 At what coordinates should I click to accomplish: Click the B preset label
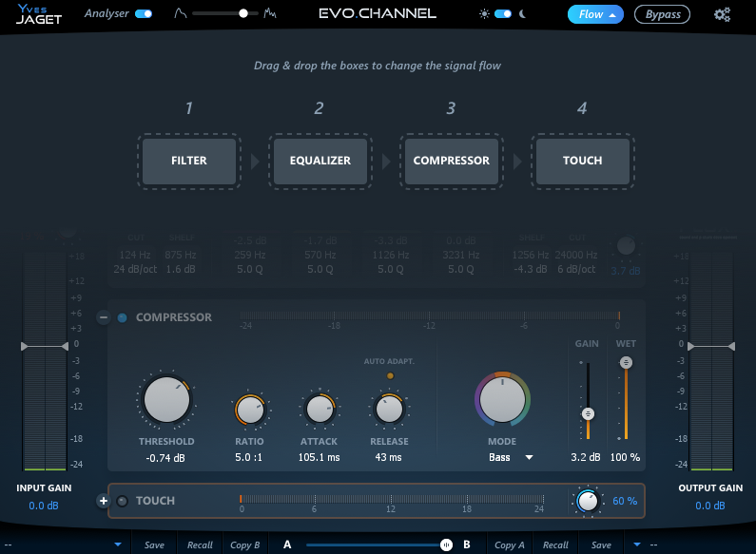[467, 544]
